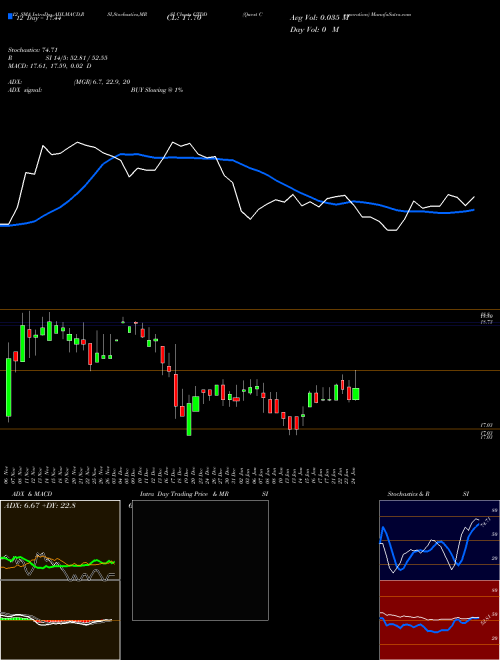This screenshot has width=500, height=660.
Task: Click the 'MACD: 17.61, 17.59, 0.02 D' line
Action: click(50, 66)
